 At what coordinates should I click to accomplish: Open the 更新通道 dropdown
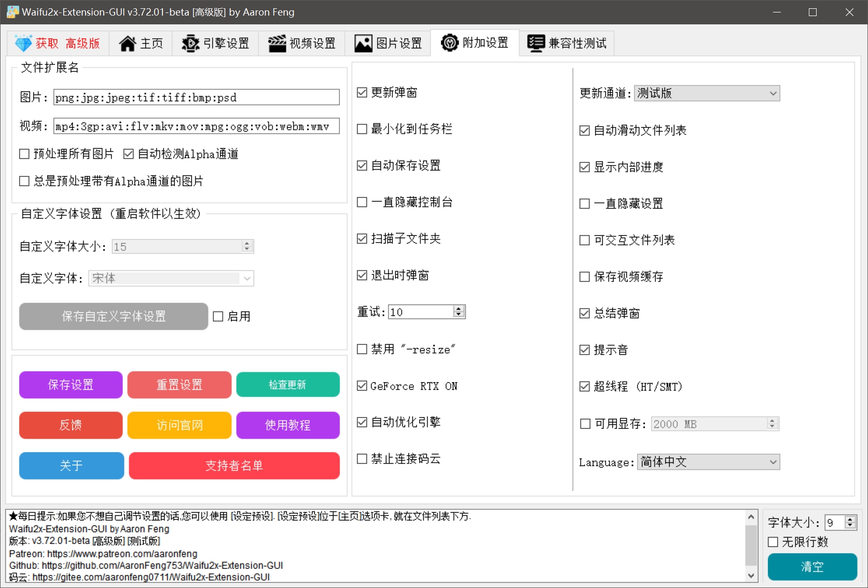tap(707, 93)
